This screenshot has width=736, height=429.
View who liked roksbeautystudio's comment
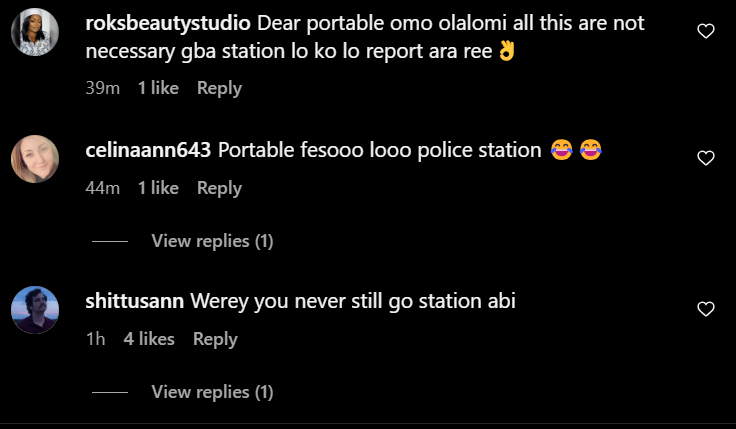point(158,88)
